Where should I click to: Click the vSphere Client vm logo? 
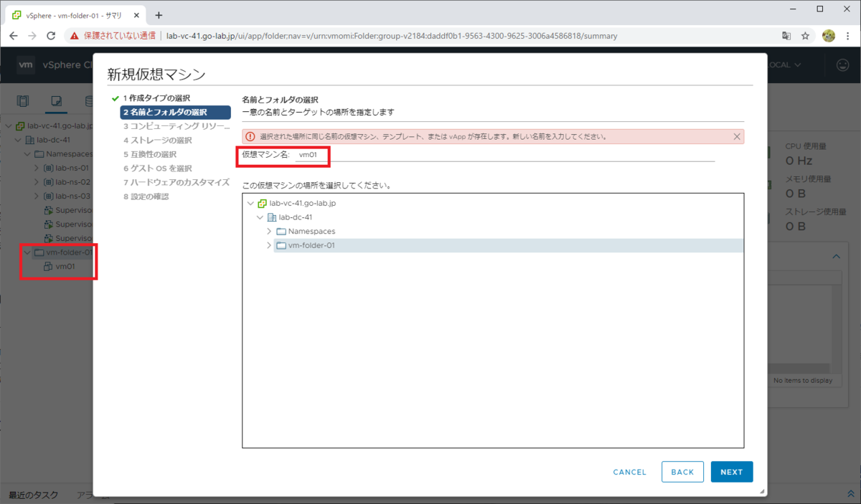(26, 65)
